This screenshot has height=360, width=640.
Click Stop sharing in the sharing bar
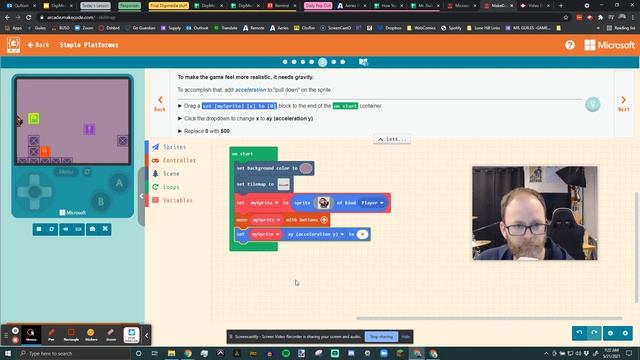coord(381,337)
